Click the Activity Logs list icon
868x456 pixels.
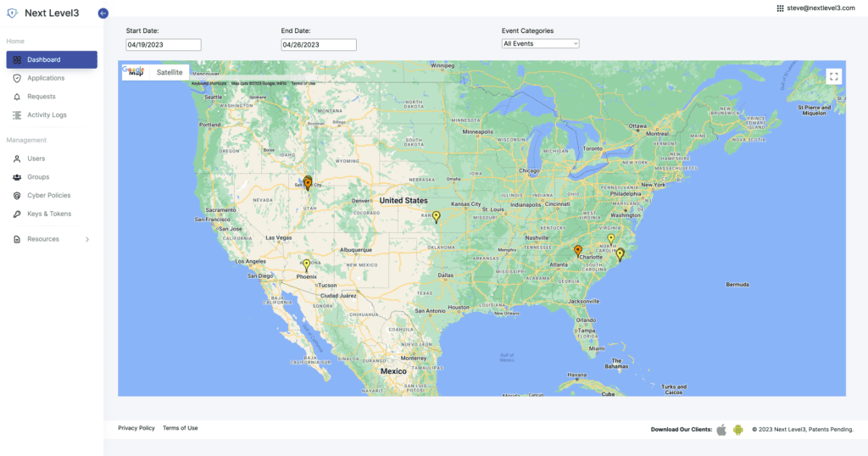(x=17, y=115)
